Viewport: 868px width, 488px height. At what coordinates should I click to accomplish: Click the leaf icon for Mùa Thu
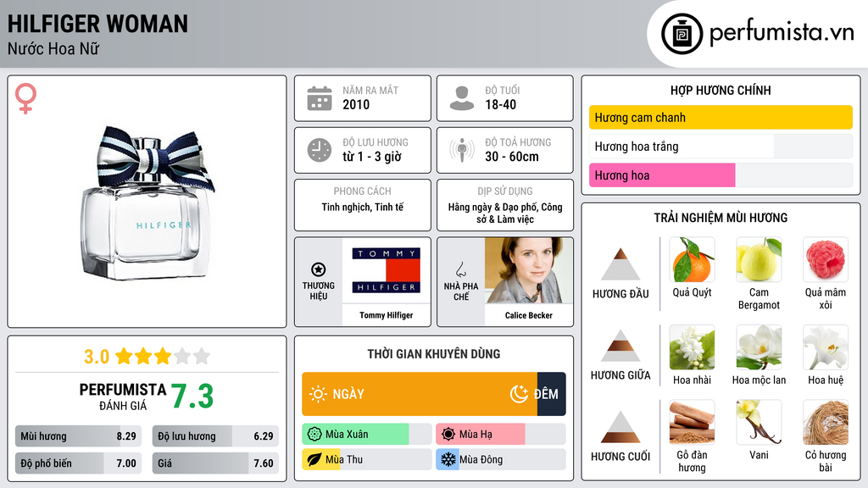(314, 459)
